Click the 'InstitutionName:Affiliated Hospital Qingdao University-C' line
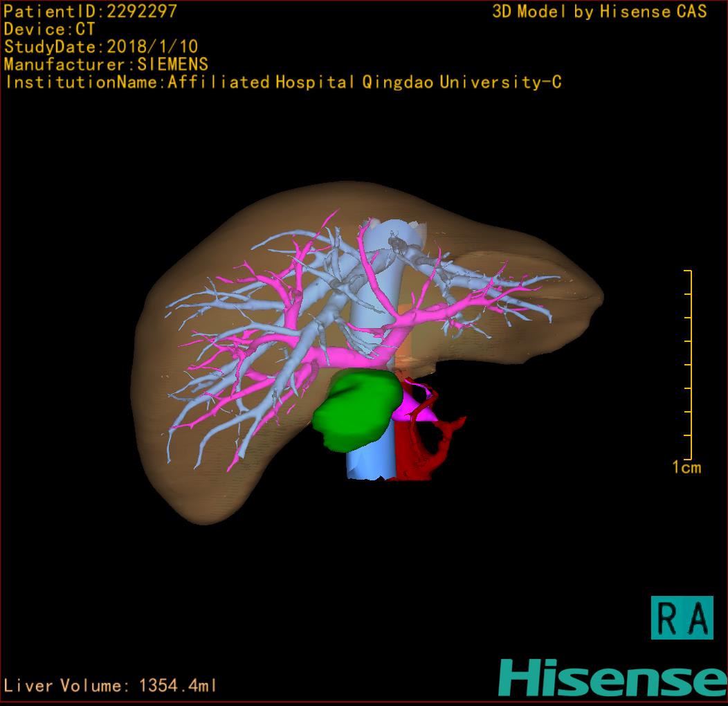This screenshot has height=706, width=728. coord(283,82)
